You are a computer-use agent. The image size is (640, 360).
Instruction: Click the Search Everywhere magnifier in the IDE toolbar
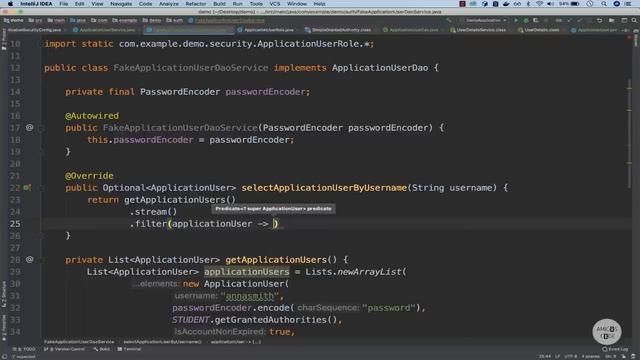(x=634, y=20)
